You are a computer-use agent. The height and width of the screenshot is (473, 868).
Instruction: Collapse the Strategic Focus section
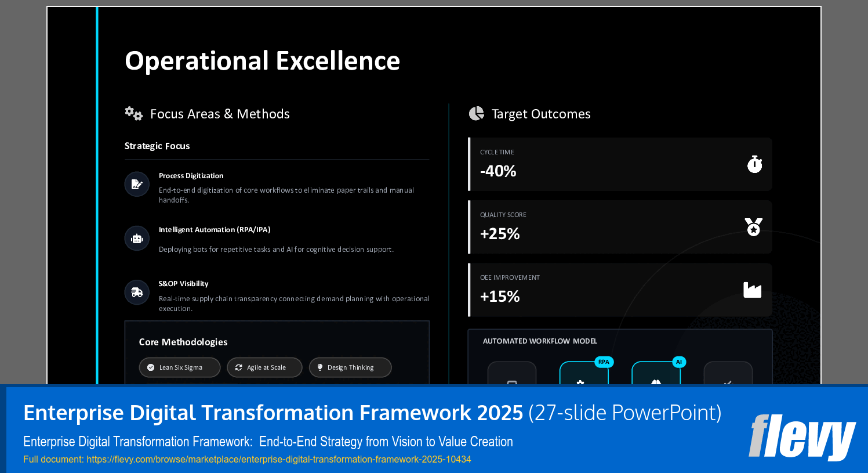(157, 146)
